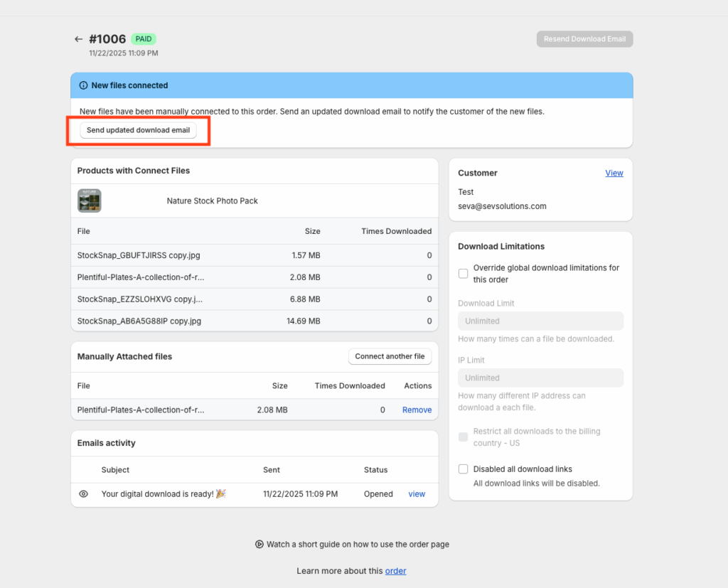This screenshot has height=588, width=728.
Task: Click the back arrow next to #1006
Action: pos(78,39)
